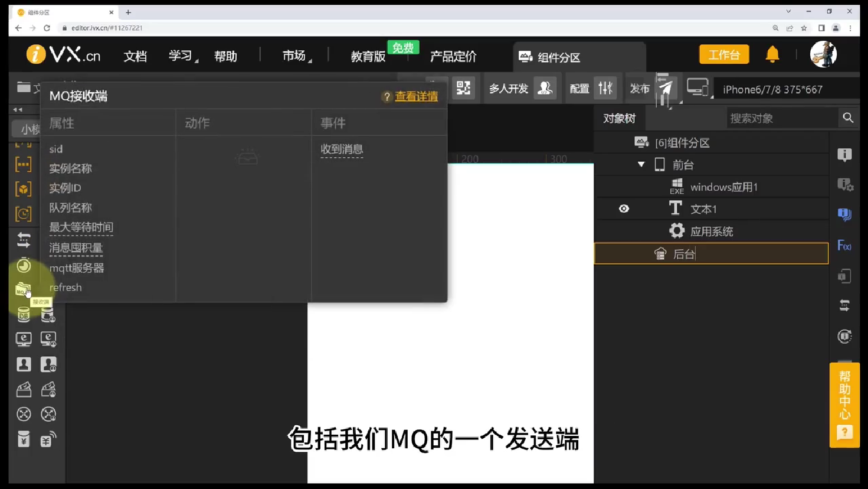Click the QR code preview icon
The image size is (868, 489).
pos(464,89)
